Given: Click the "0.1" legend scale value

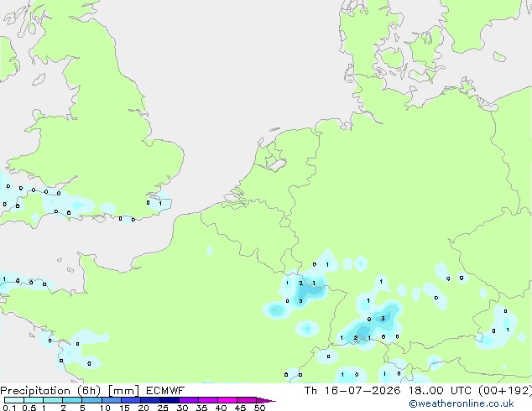Looking at the screenshot, I should pyautogui.click(x=9, y=408).
